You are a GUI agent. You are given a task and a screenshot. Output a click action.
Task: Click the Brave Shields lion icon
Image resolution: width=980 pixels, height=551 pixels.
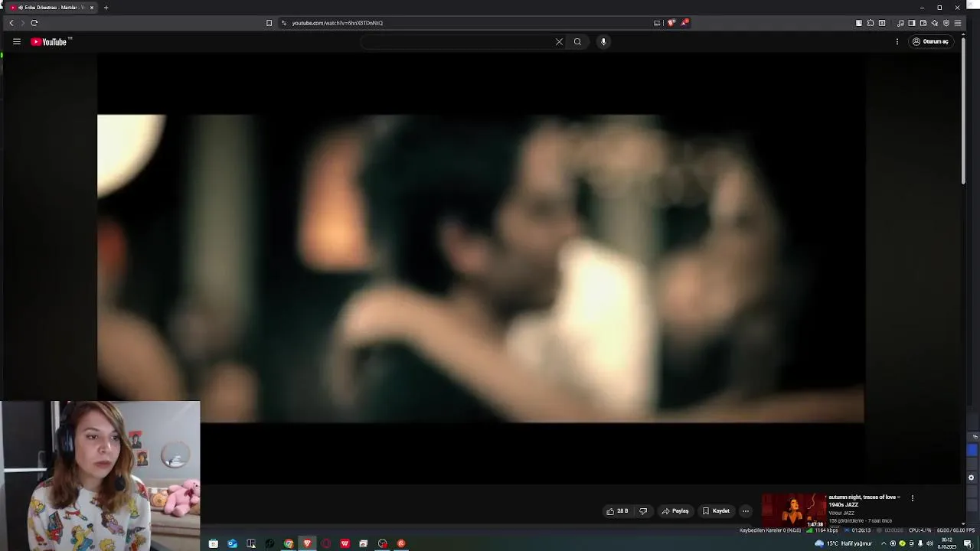coord(671,23)
